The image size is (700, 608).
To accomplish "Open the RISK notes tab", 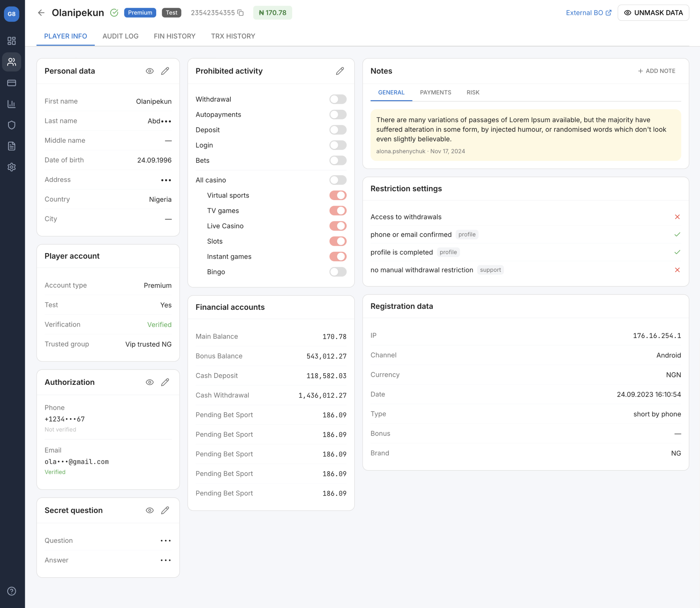I will coord(473,92).
